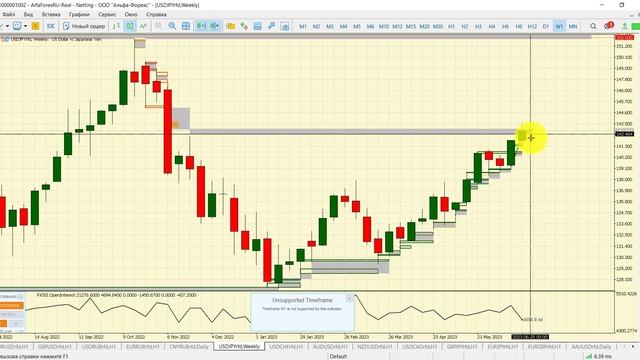Switch to USDRUB H1 chart tab
Viewport: 640px width, 360px height.
point(99,347)
